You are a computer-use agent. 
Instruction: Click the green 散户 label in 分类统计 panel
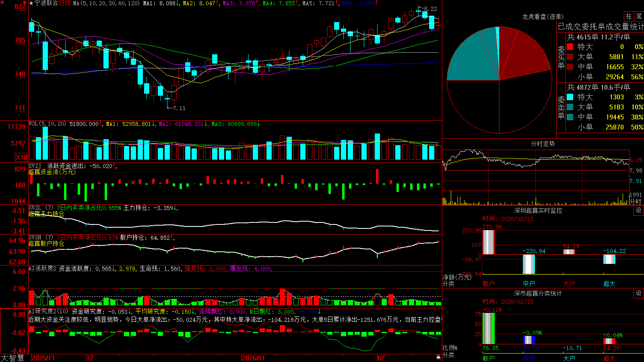click(489, 358)
